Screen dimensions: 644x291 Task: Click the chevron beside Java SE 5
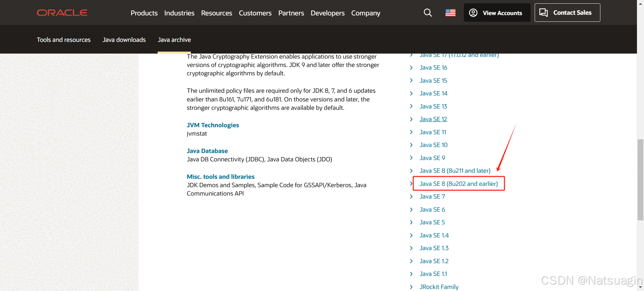coord(411,222)
